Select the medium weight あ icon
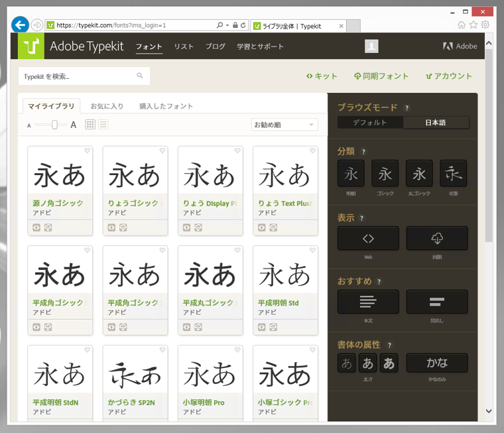The width and height of the screenshot is (504, 433). tap(367, 363)
